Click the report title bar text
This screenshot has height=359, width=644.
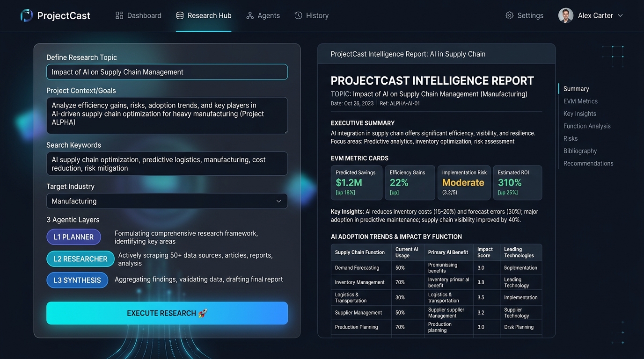tap(408, 54)
